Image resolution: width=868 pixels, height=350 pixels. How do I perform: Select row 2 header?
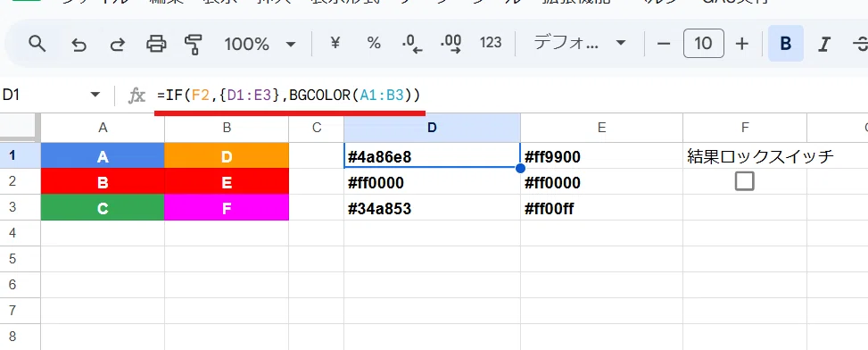coord(20,181)
